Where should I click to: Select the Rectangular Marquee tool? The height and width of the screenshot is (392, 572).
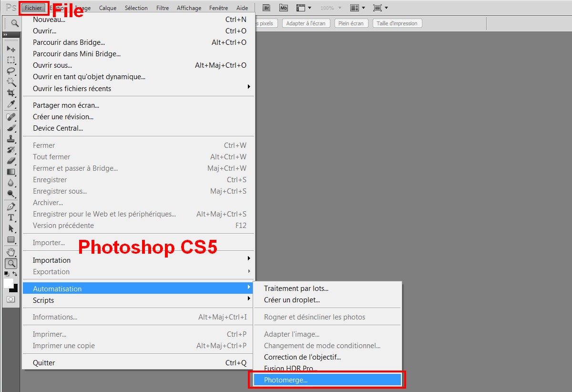[11, 60]
